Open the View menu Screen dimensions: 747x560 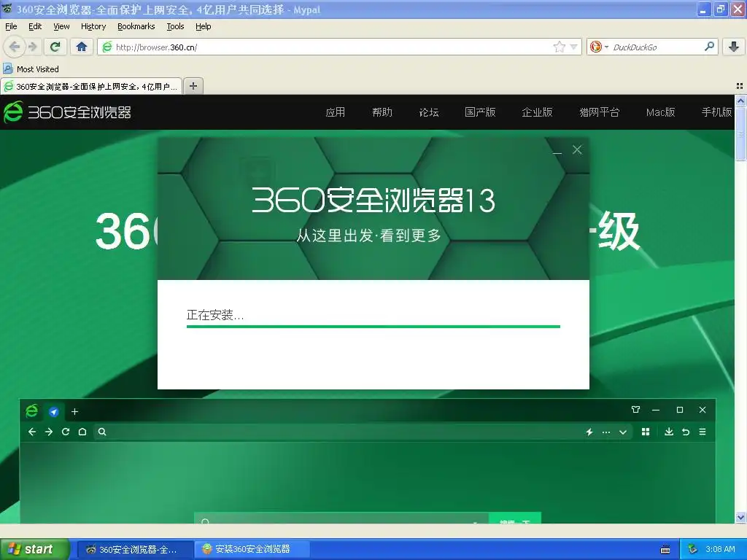[x=61, y=26]
